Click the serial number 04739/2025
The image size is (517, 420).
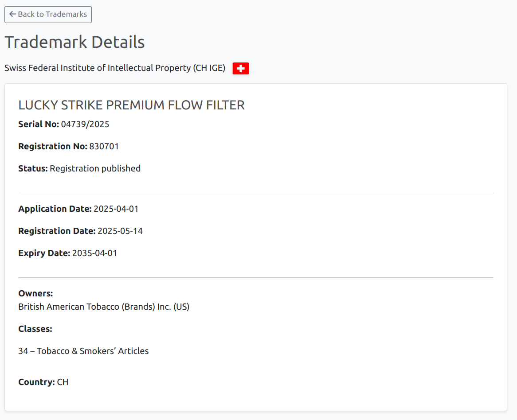coord(85,124)
